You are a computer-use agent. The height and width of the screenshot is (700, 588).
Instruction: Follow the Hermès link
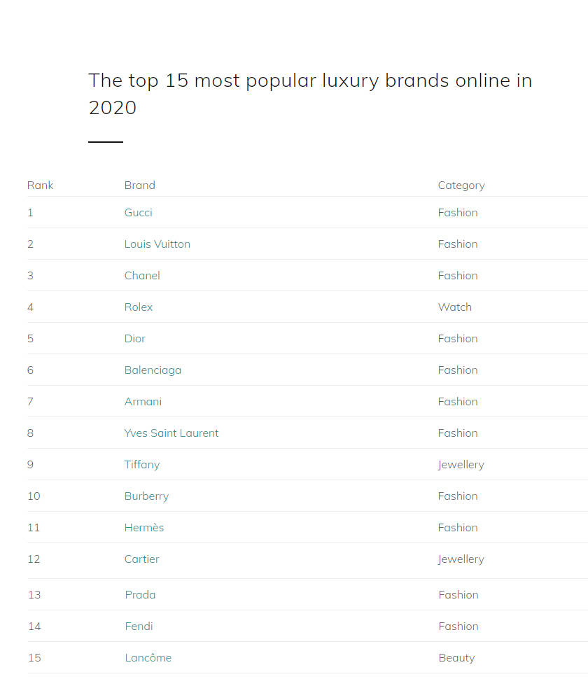(x=144, y=528)
